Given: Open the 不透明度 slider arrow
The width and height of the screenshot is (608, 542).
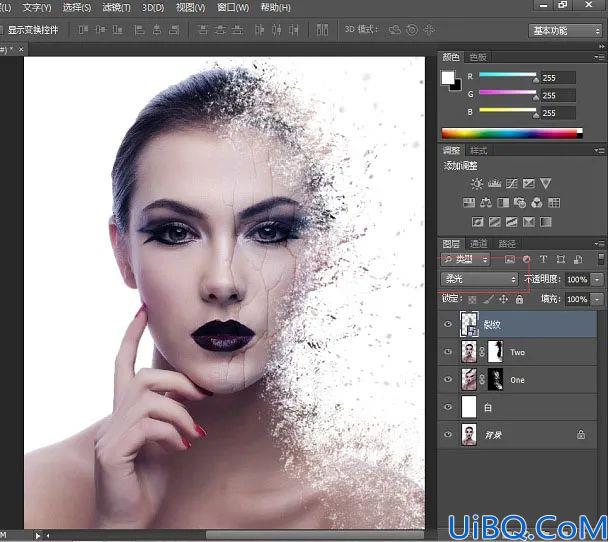Looking at the screenshot, I should coord(597,279).
